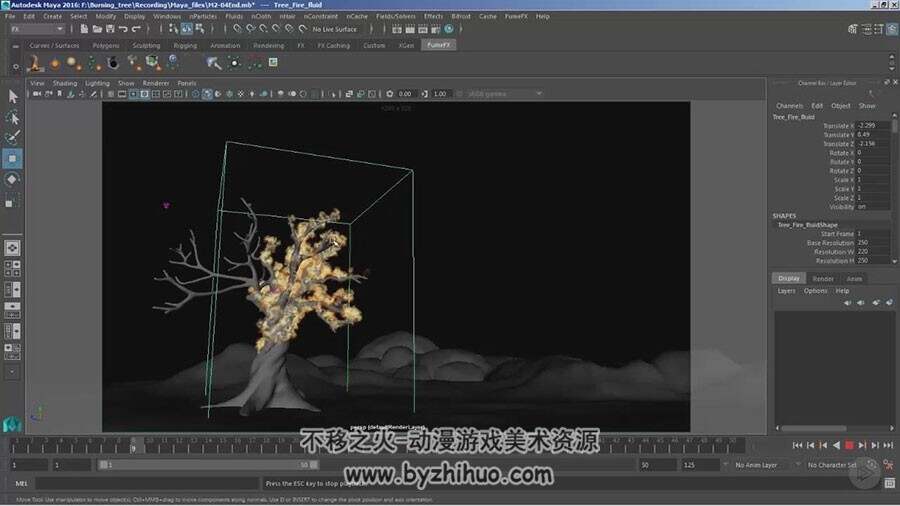Toggle select by component type mode
The image size is (900, 506).
click(x=200, y=29)
